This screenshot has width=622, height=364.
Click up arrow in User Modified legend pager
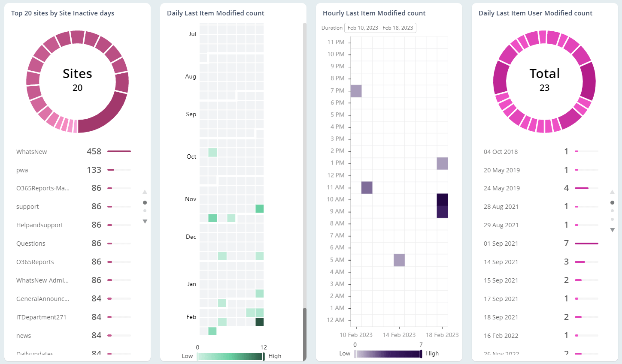[612, 192]
